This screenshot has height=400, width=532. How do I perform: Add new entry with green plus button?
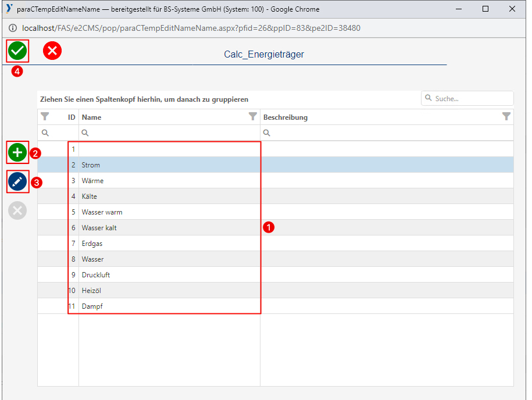(17, 153)
